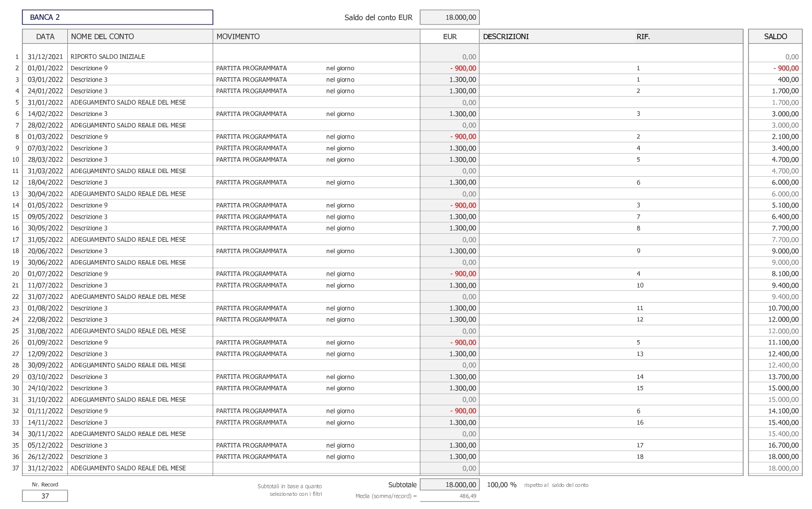Click the SALDO column header
Viewport: 812px width, 509px height.
[775, 36]
